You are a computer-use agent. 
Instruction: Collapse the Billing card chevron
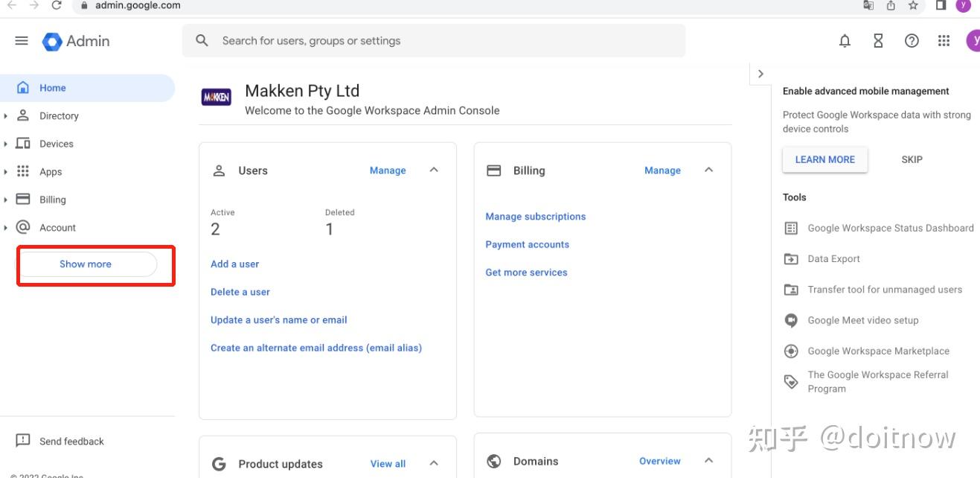click(x=708, y=171)
